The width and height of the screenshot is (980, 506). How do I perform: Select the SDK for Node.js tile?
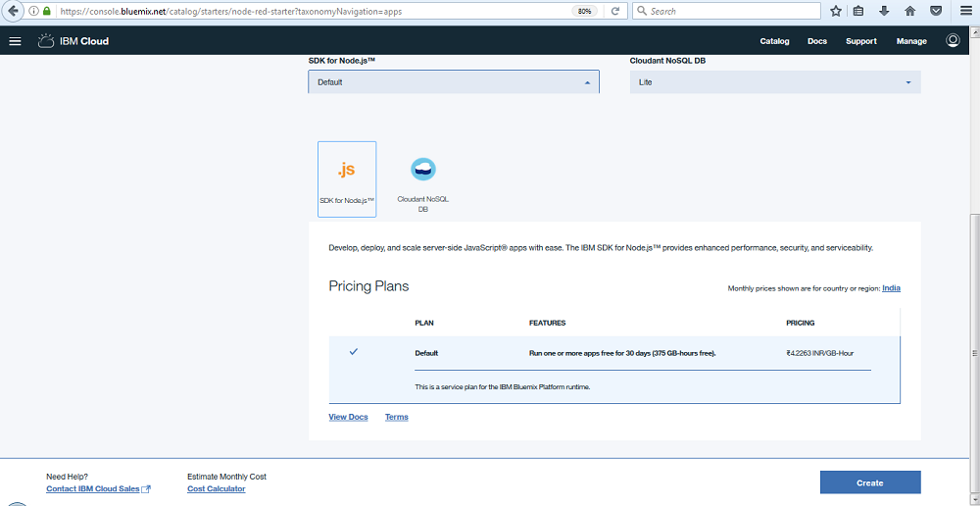point(347,179)
